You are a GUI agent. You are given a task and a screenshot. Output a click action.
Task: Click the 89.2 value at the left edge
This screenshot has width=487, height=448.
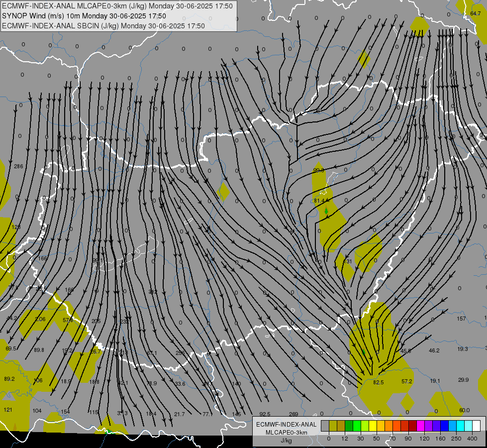coord(9,379)
